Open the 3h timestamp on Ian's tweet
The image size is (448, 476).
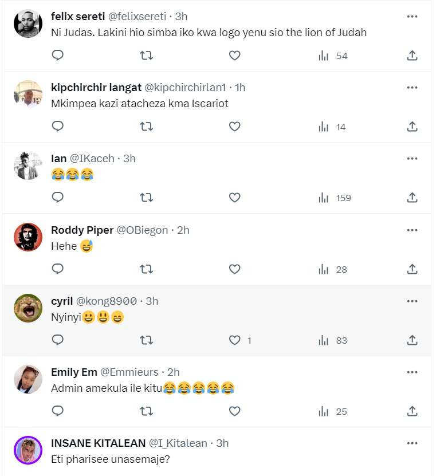pos(129,159)
